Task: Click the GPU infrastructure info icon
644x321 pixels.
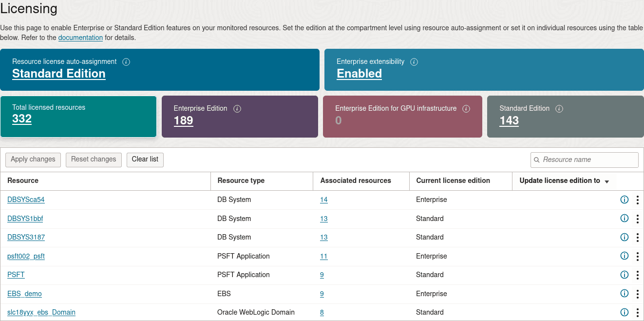Action: tap(466, 108)
